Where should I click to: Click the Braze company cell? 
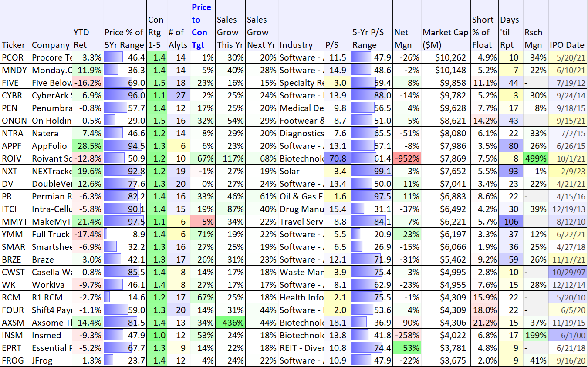pyautogui.click(x=52, y=259)
